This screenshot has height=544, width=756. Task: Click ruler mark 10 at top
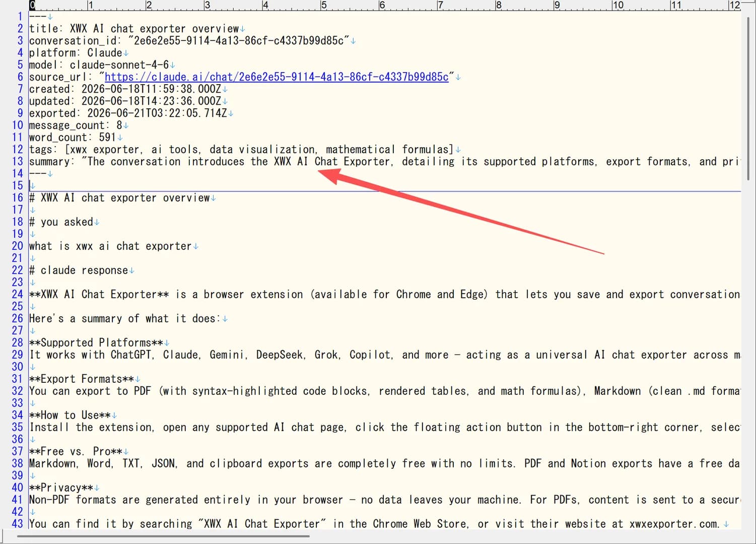pyautogui.click(x=617, y=5)
